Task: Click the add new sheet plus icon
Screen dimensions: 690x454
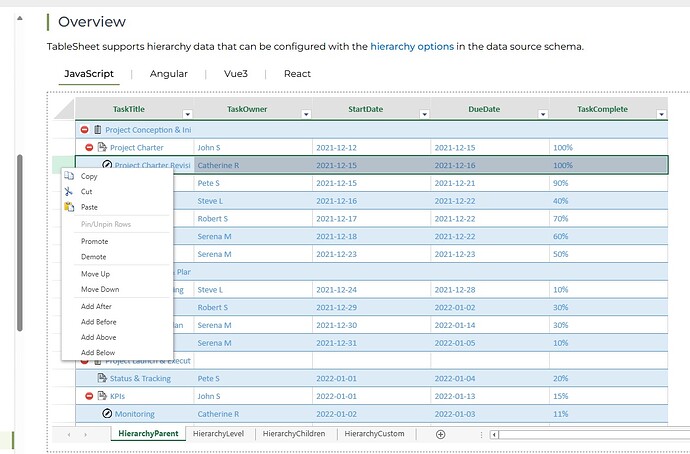Action: (440, 434)
